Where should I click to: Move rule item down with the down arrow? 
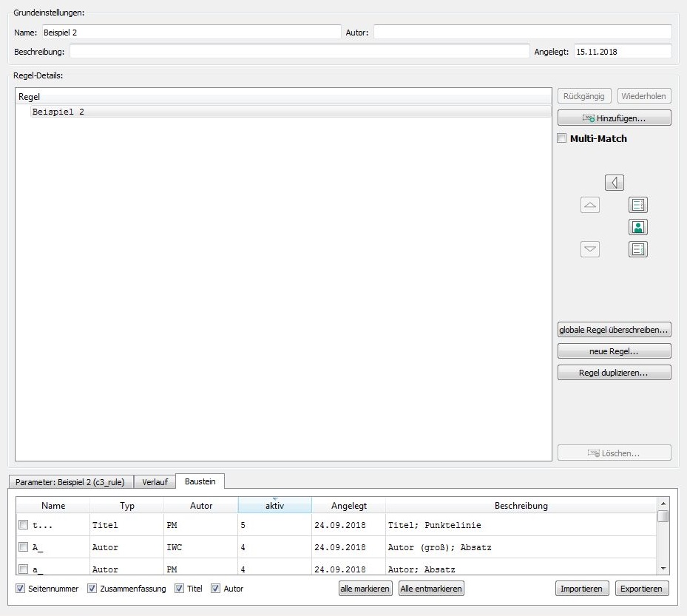tap(589, 249)
